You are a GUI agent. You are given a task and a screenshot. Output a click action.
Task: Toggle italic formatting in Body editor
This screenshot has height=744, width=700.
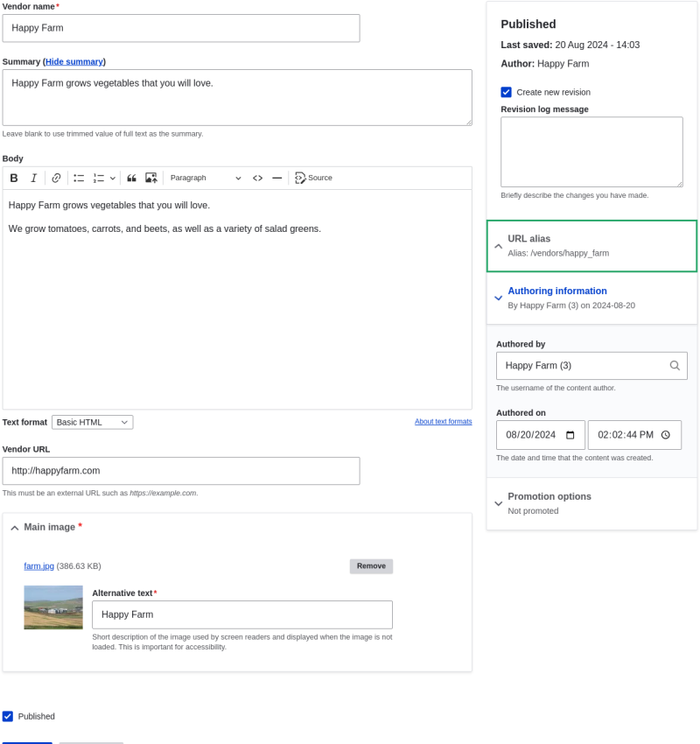click(x=33, y=178)
